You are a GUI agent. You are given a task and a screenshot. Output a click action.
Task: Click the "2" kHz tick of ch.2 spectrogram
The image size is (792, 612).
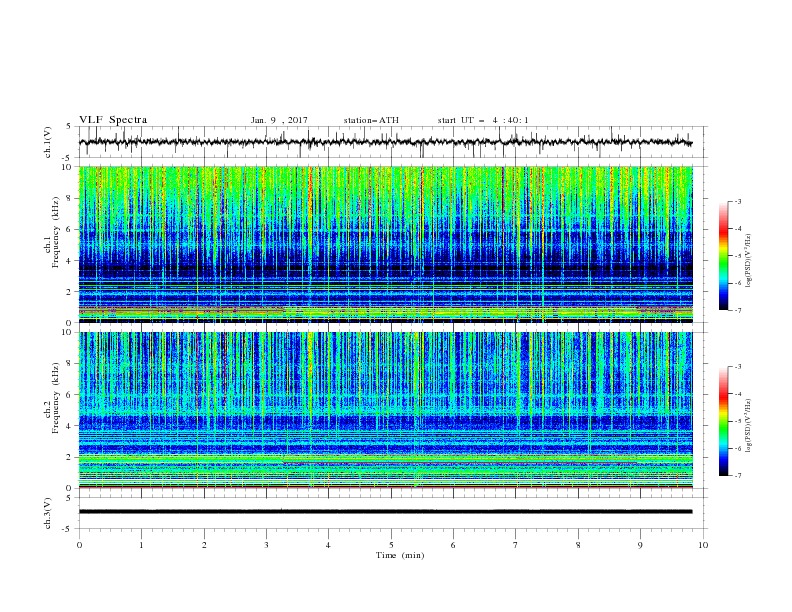click(70, 457)
